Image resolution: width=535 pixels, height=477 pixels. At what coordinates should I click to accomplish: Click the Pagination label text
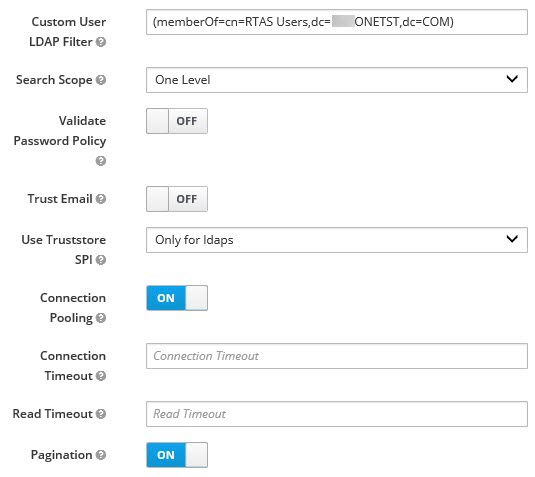(61, 455)
